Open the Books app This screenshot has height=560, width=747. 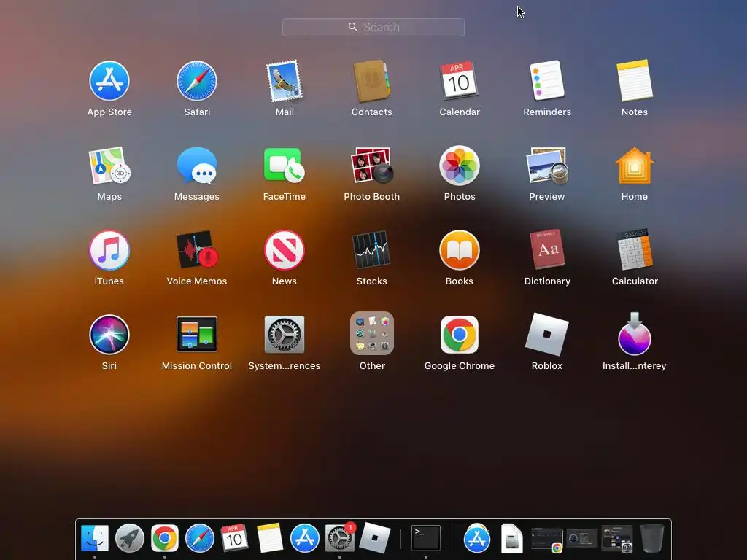tap(460, 251)
